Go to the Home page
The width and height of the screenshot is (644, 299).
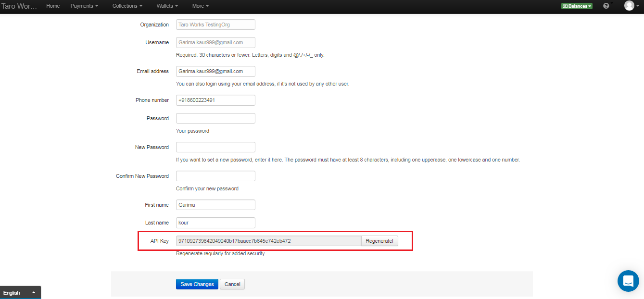tap(53, 6)
